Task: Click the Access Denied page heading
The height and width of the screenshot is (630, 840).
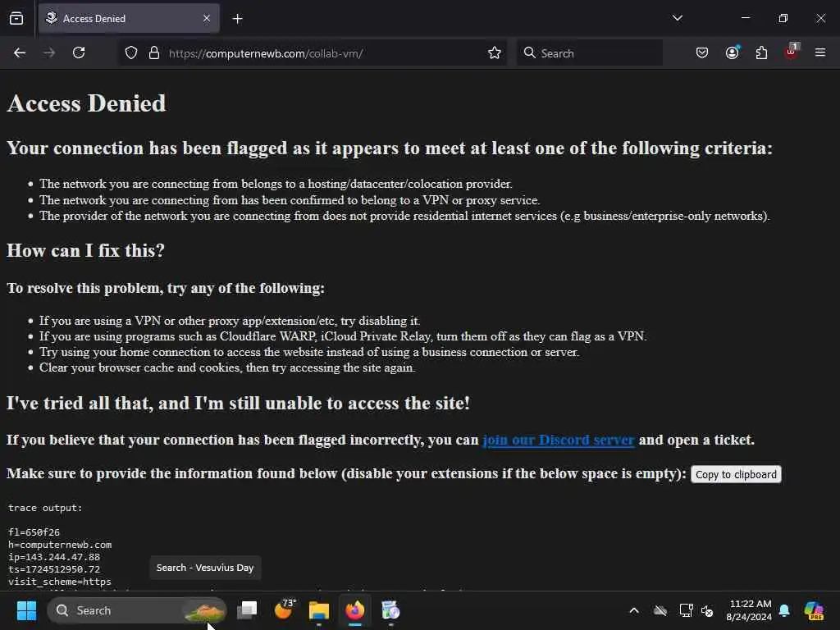Action: [86, 103]
